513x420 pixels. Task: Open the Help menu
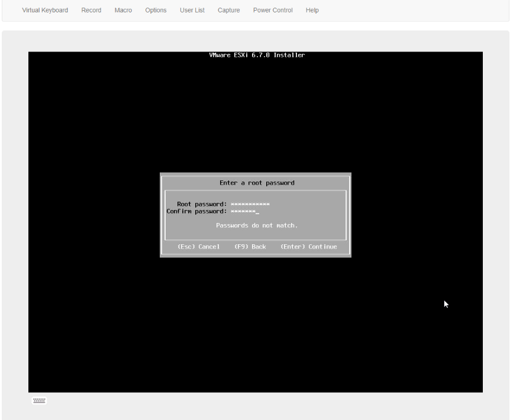click(312, 10)
